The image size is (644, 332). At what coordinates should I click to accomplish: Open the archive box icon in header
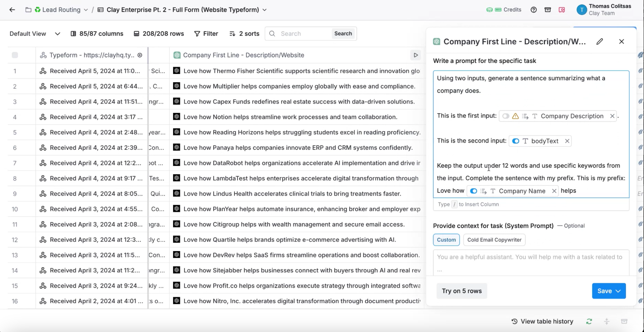coord(548,10)
